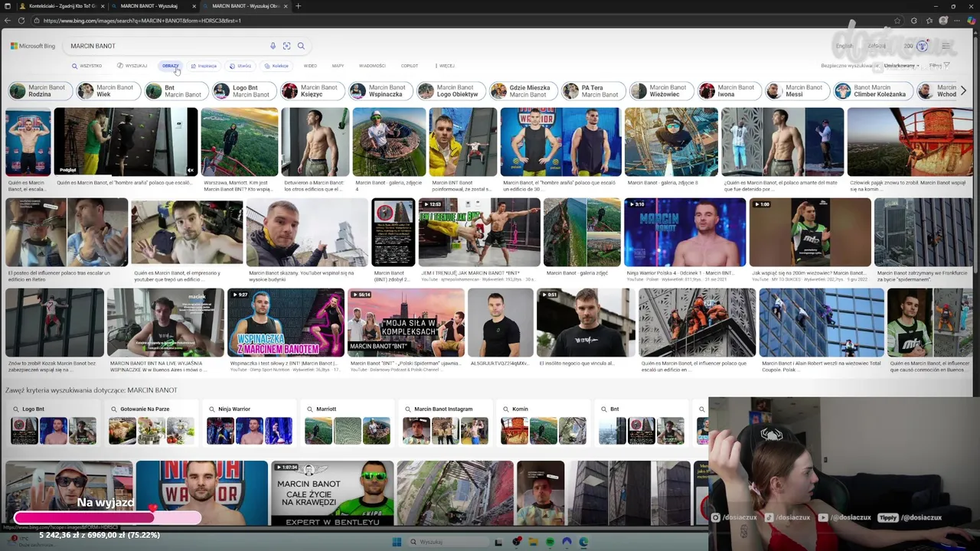Open Copilot sidebar icon in Edge
980x551 pixels.
pos(972,21)
